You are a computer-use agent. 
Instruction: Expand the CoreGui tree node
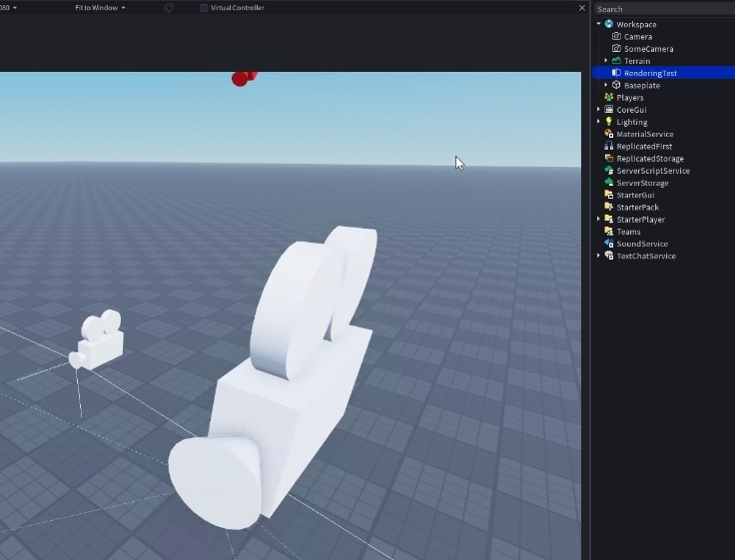[598, 109]
